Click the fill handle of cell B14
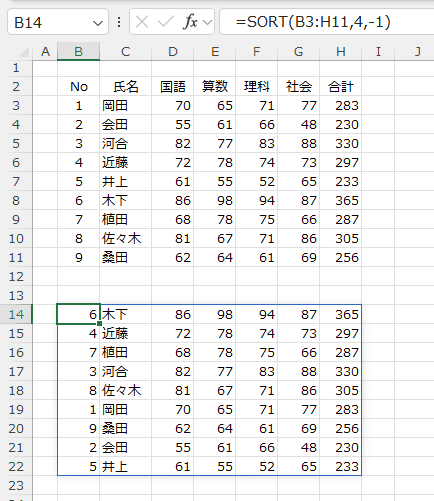The width and height of the screenshot is (434, 501). click(99, 323)
